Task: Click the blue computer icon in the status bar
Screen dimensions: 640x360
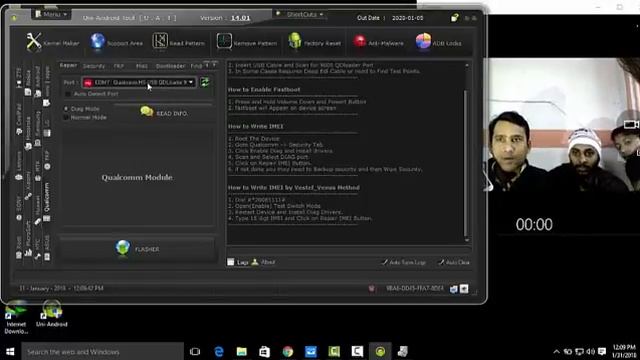Action: pos(453,289)
